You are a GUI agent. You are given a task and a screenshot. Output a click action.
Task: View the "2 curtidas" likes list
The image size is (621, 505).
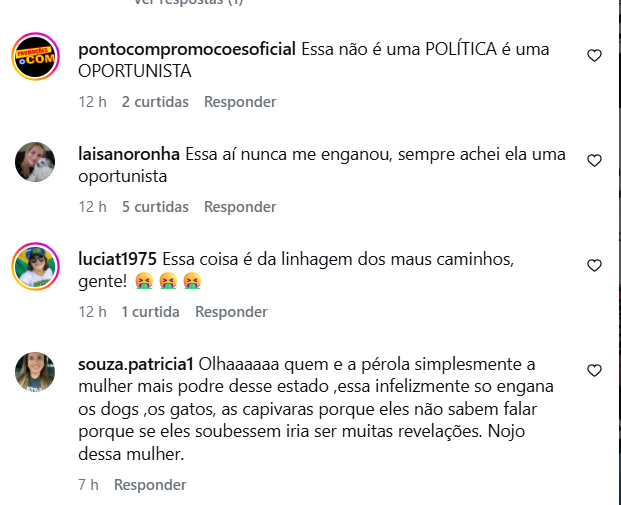pos(155,102)
